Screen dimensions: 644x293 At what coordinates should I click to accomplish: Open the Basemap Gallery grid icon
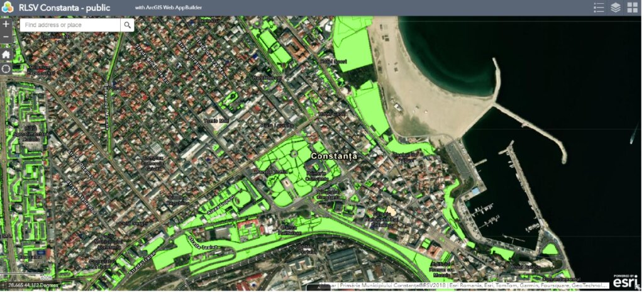coord(633,8)
